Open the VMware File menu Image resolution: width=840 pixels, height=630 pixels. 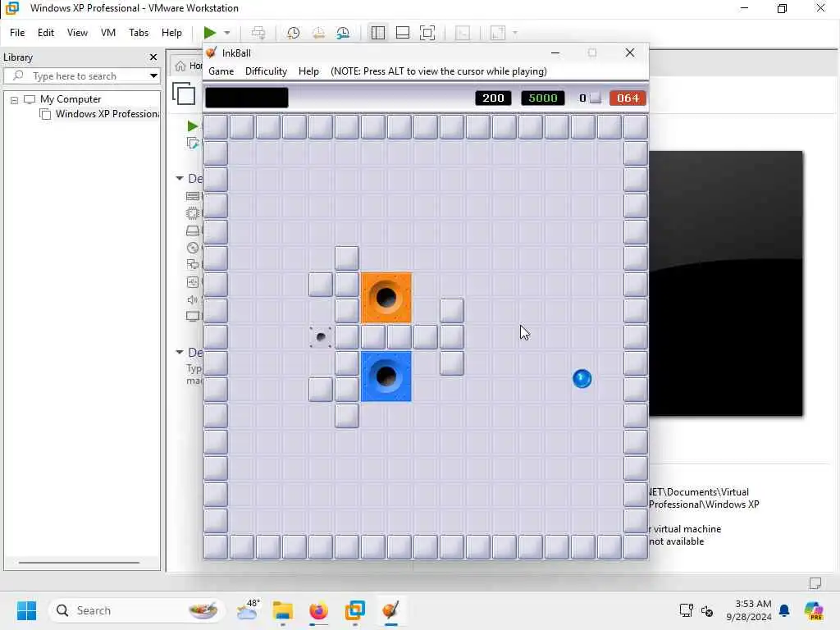pyautogui.click(x=17, y=33)
